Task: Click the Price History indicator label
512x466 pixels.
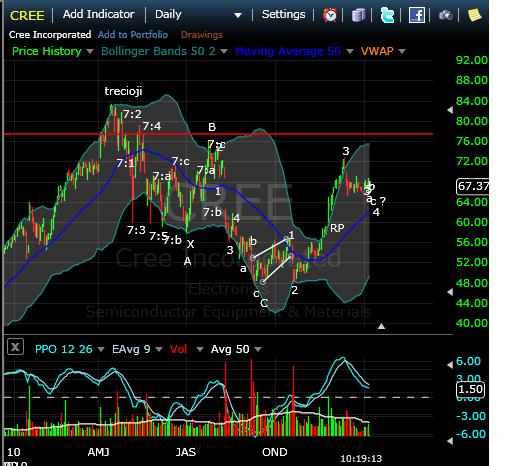Action: point(47,51)
